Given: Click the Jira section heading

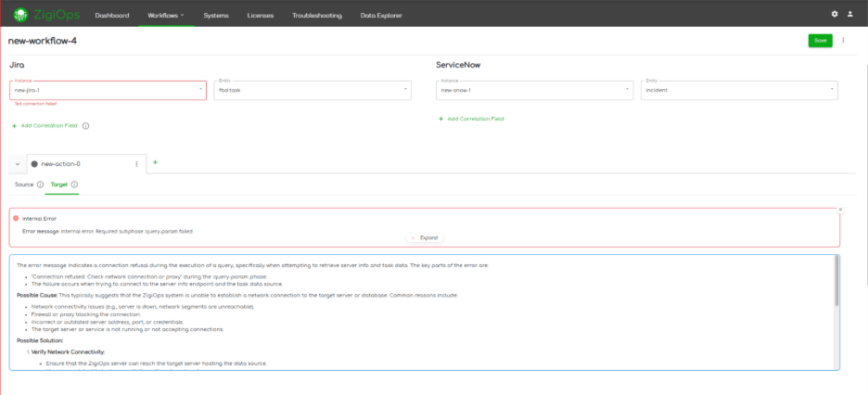Looking at the screenshot, I should pos(16,65).
